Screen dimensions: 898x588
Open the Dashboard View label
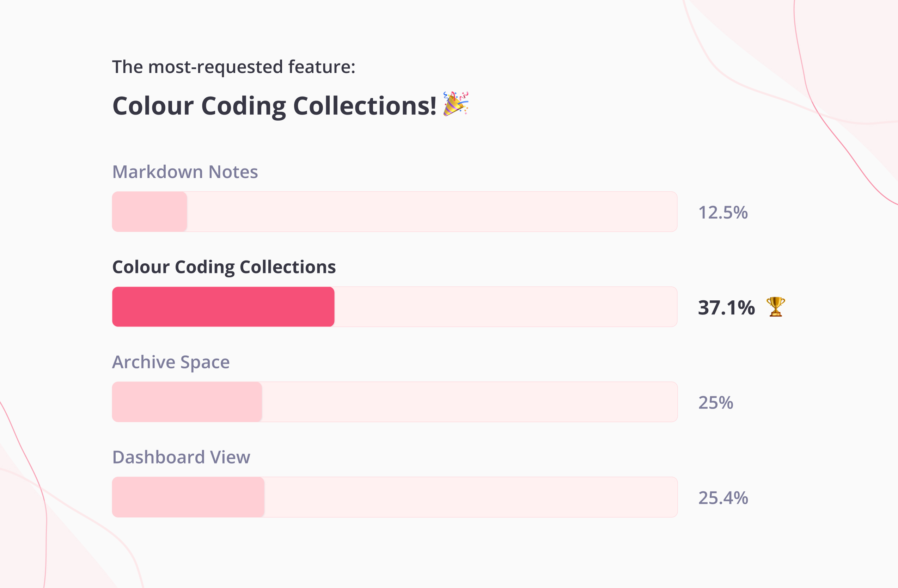[x=181, y=457]
